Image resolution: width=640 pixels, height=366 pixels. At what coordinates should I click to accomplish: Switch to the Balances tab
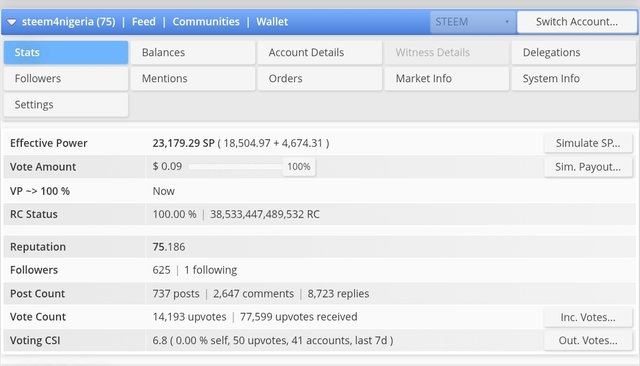(193, 53)
